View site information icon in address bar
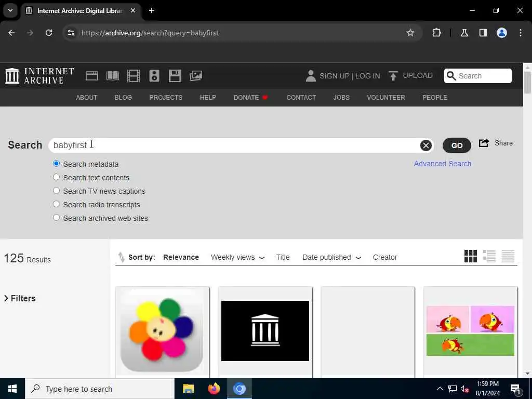Image resolution: width=532 pixels, height=399 pixels. point(71,33)
